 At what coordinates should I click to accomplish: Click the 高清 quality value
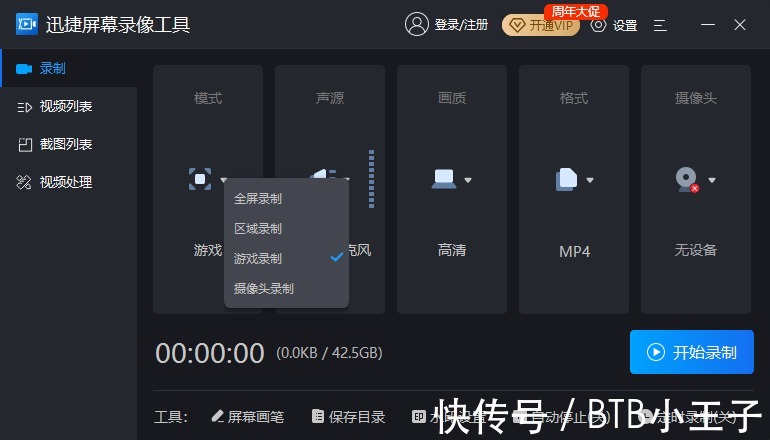[452, 250]
